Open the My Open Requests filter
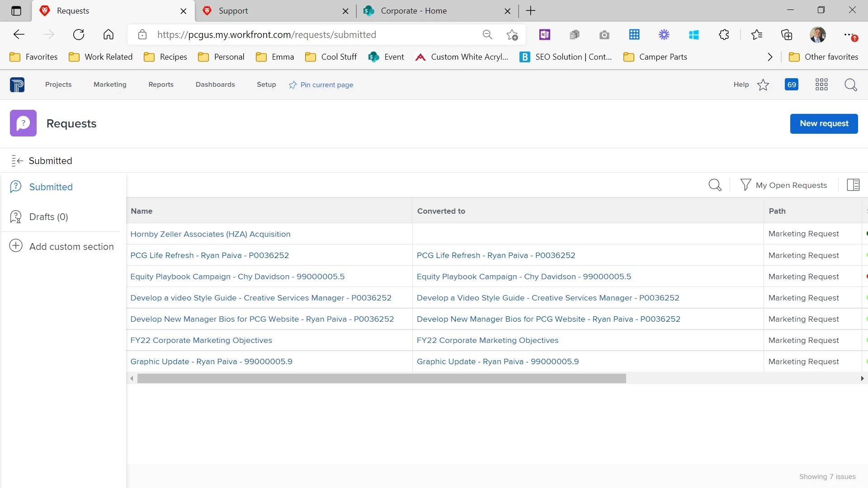Screen dimensions: 868x488 tap(783, 185)
